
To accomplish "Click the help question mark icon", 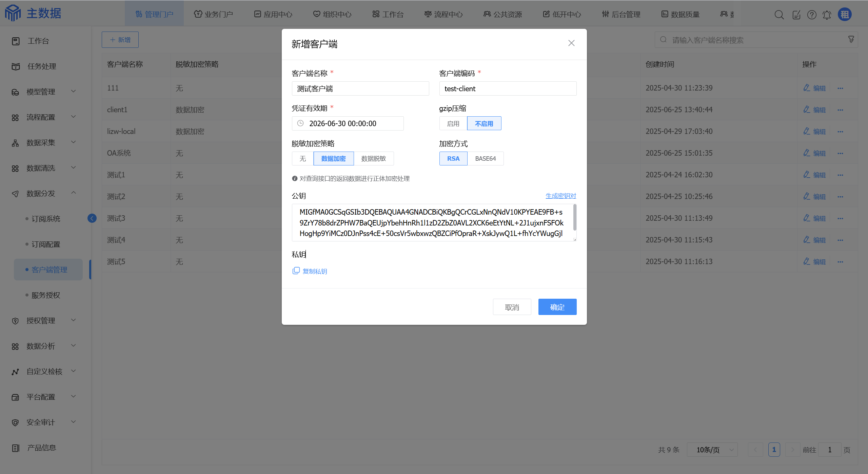I will coord(811,15).
